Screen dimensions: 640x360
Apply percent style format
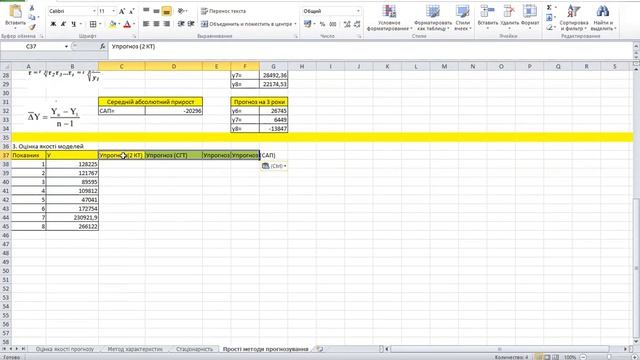tap(322, 24)
